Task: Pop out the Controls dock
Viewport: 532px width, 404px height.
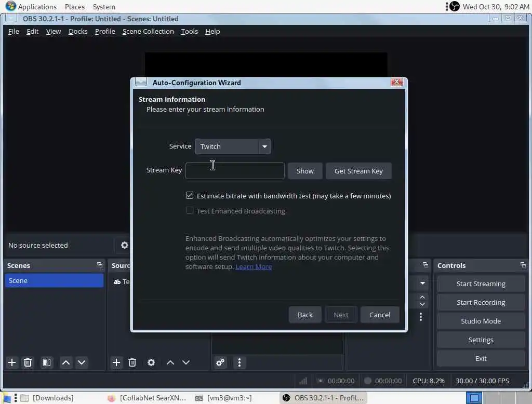Action: pyautogui.click(x=523, y=265)
